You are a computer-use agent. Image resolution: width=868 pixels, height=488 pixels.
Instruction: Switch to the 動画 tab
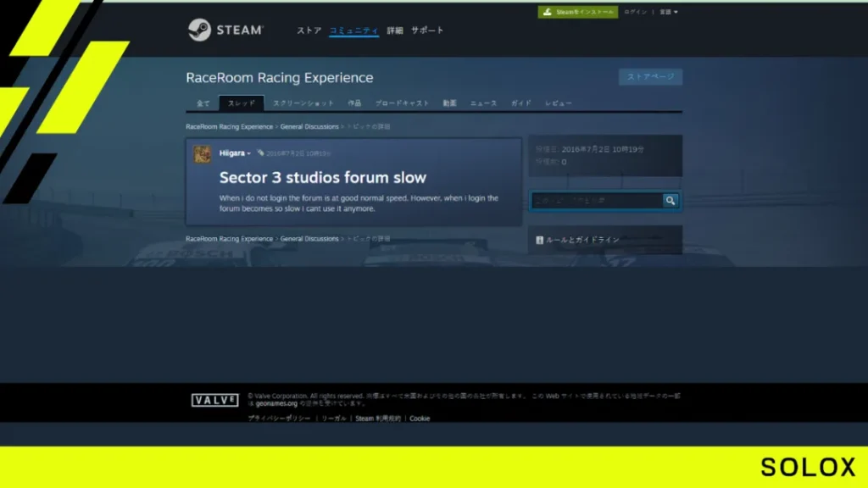pyautogui.click(x=449, y=103)
